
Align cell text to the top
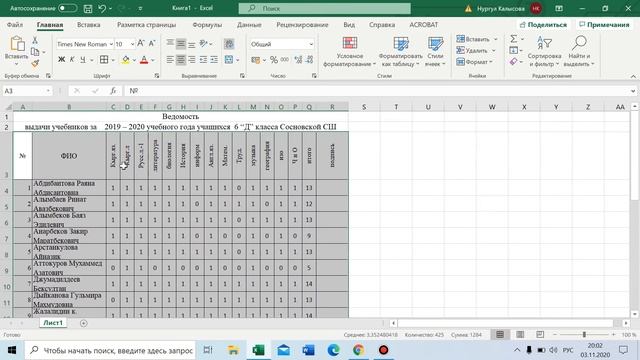coord(170,43)
